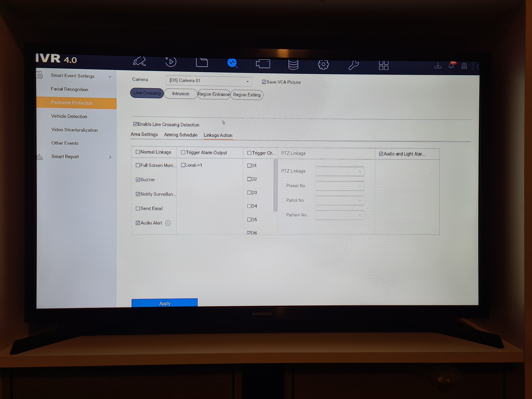Click the download icon in top bar
532x399 pixels.
coord(438,65)
